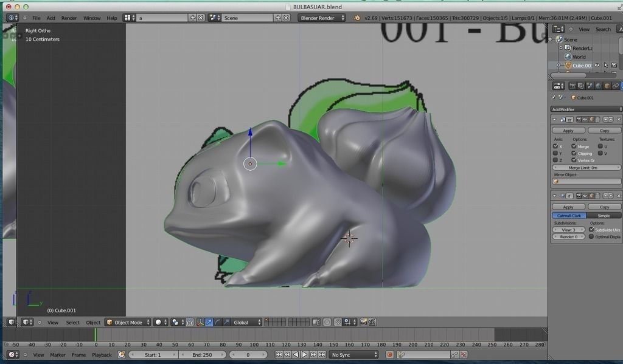Open the File menu
This screenshot has width=623, height=364.
click(36, 18)
